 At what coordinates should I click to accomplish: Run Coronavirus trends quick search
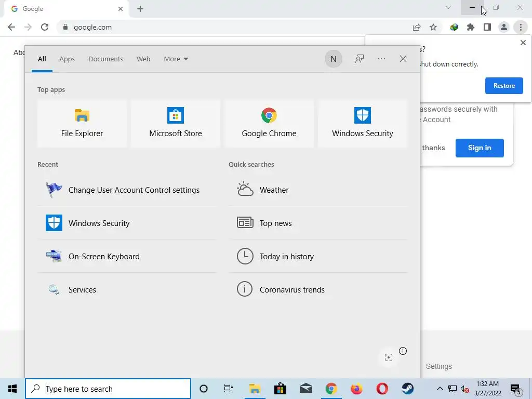coord(318,289)
